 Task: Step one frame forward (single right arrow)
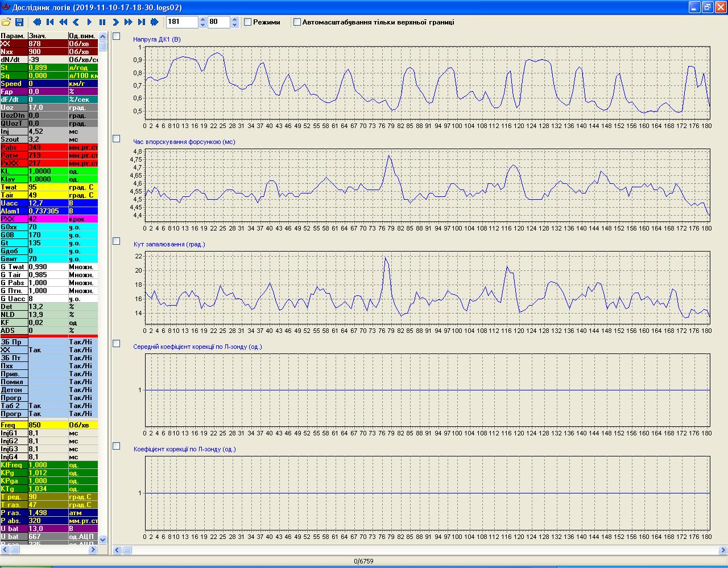(x=115, y=22)
